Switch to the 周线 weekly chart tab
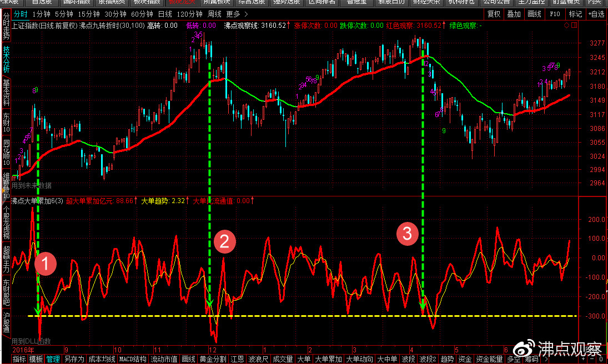Screen dimensions: 608x364 pyautogui.click(x=214, y=14)
